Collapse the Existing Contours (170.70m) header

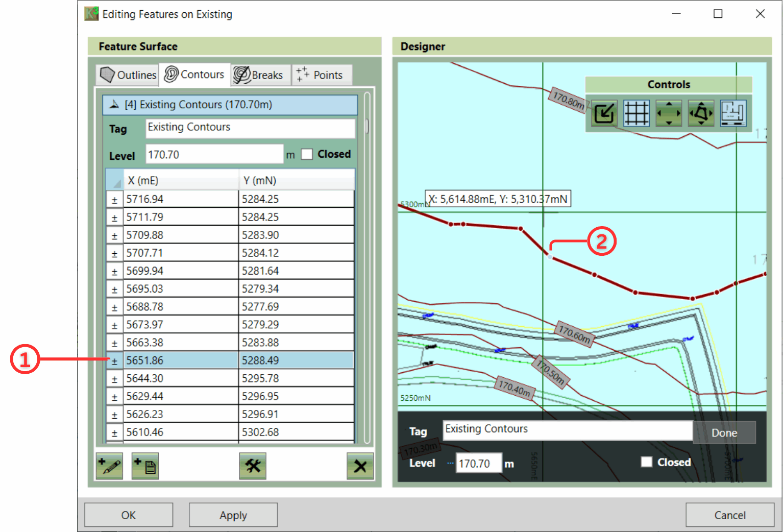115,105
